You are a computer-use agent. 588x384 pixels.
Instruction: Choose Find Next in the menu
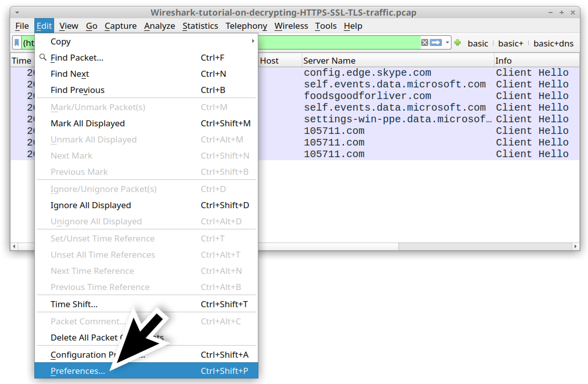[x=70, y=74]
